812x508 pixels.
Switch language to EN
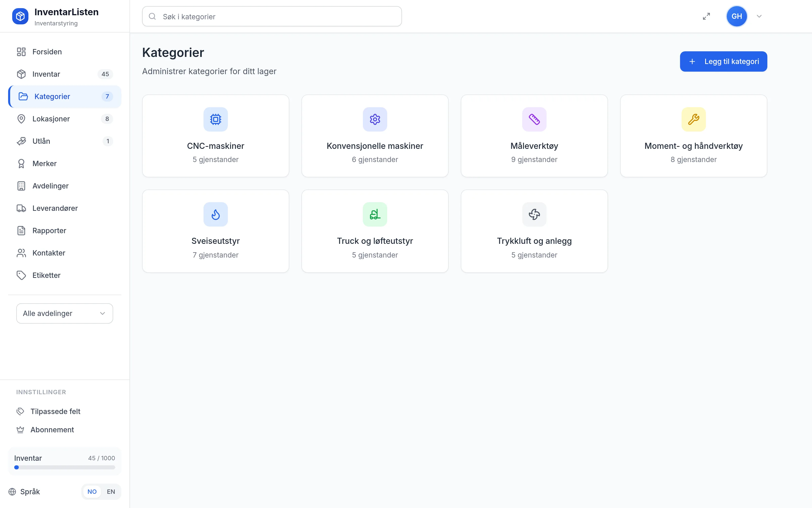[111, 491]
